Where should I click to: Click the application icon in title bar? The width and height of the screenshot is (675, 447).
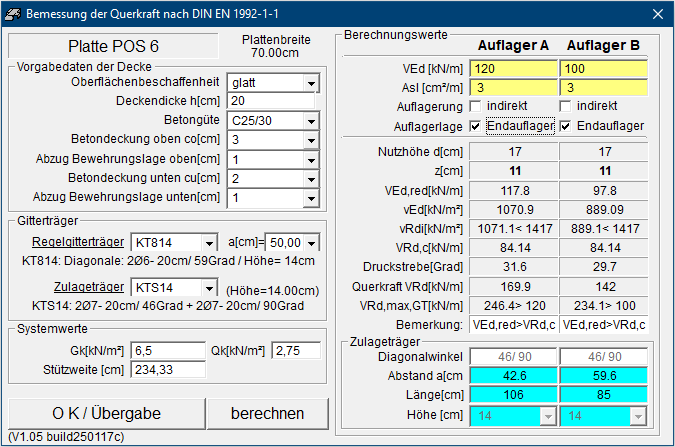click(13, 14)
